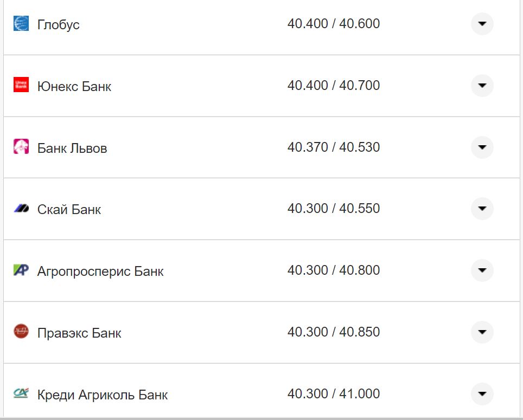The width and height of the screenshot is (523, 420).
Task: Click the Глобус bank logo icon
Action: (21, 24)
